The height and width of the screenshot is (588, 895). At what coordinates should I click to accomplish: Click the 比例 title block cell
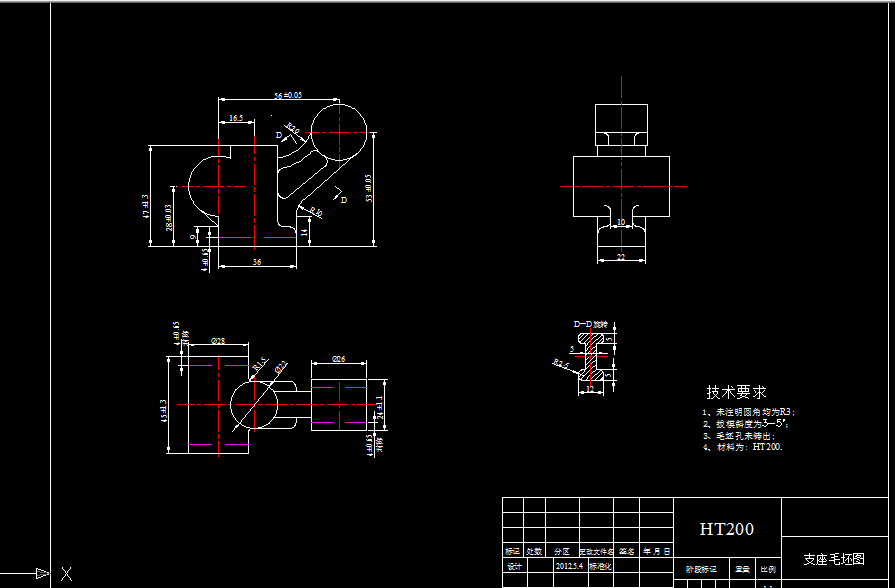pyautogui.click(x=768, y=569)
